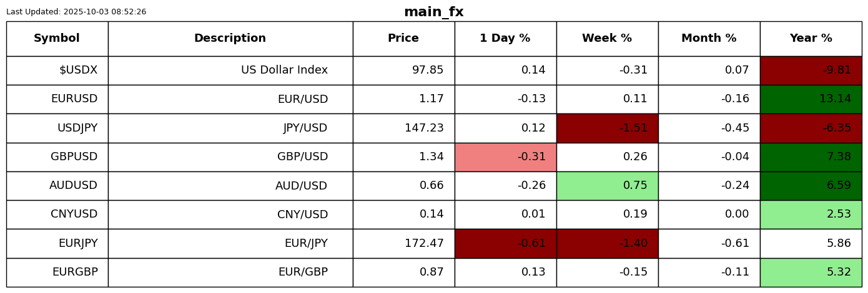
Task: Click the main_fx table title
Action: tap(433, 12)
